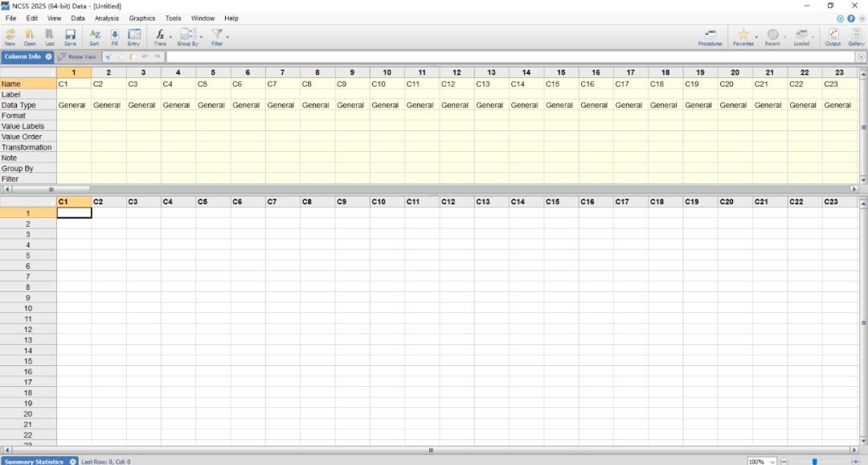This screenshot has height=465, width=868.
Task: Expand the Trans dropdown arrow
Action: click(170, 36)
